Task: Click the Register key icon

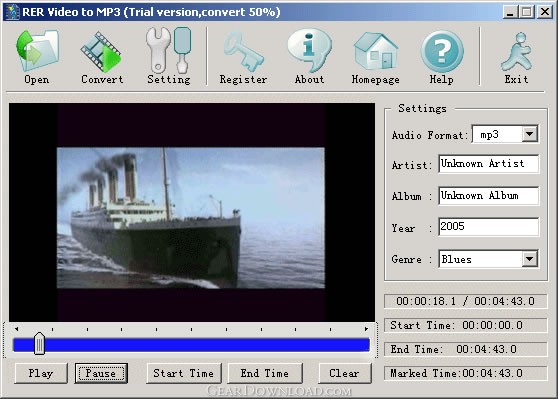Action: [244, 52]
